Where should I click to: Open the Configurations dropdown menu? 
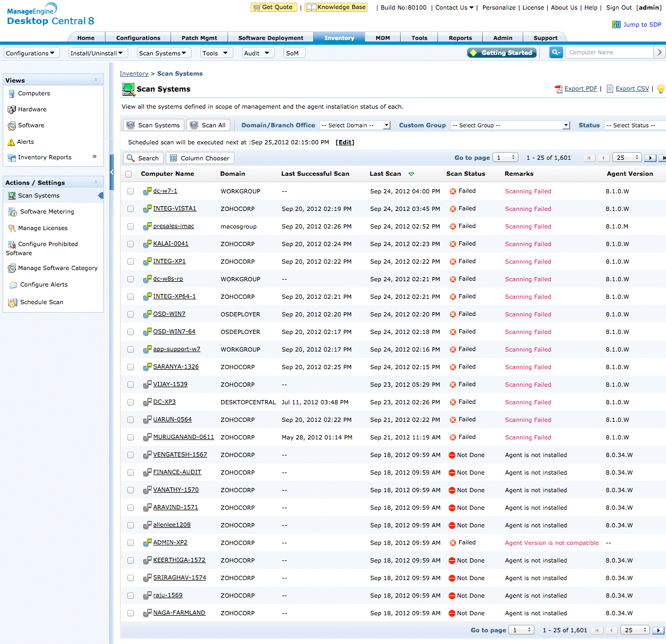click(32, 53)
